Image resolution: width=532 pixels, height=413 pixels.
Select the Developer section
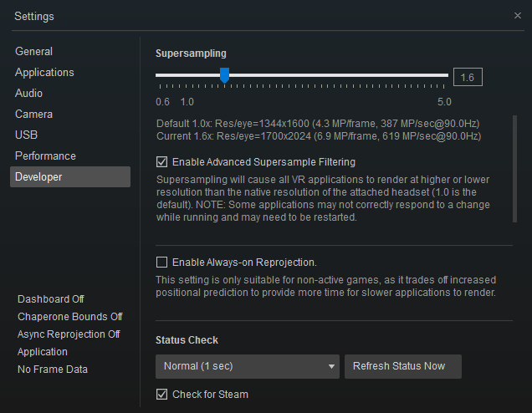click(38, 177)
